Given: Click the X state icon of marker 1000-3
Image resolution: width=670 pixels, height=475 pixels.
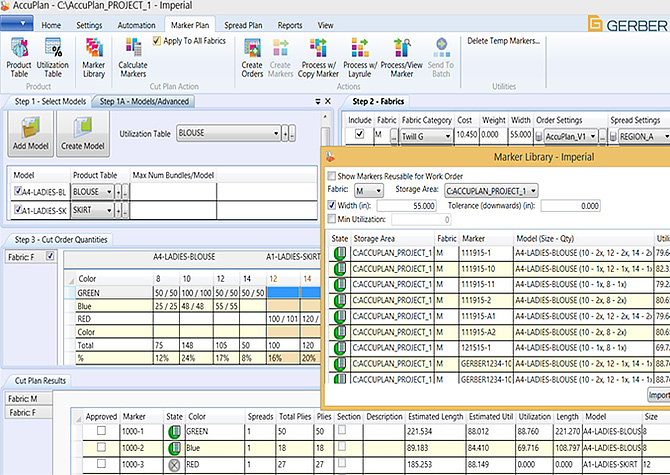Looking at the screenshot, I should pos(174,465).
